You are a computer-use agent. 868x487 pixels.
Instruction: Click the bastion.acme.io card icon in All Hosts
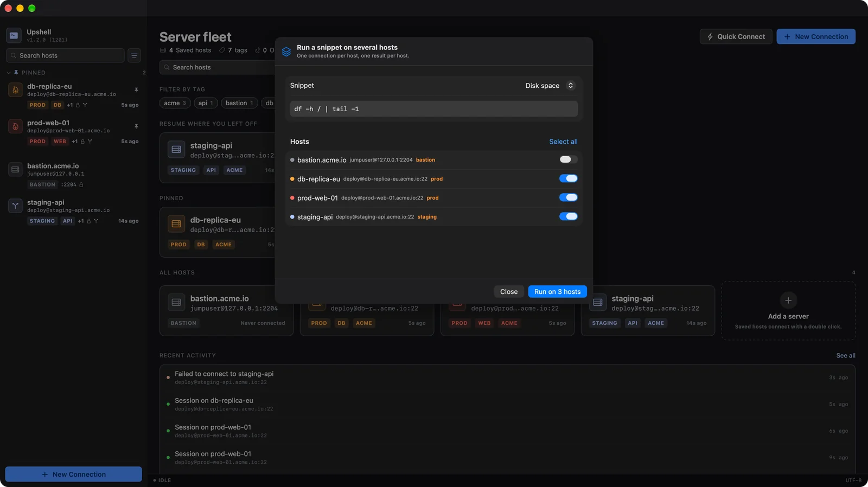[176, 303]
